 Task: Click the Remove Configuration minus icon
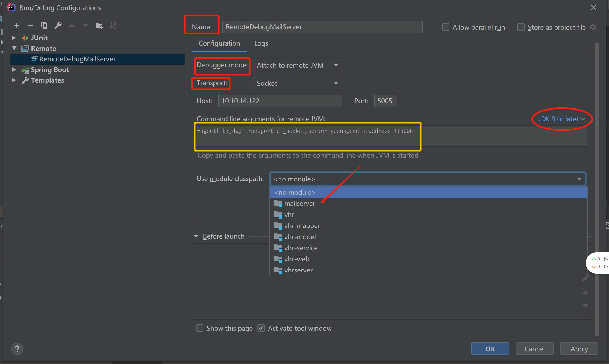click(30, 25)
